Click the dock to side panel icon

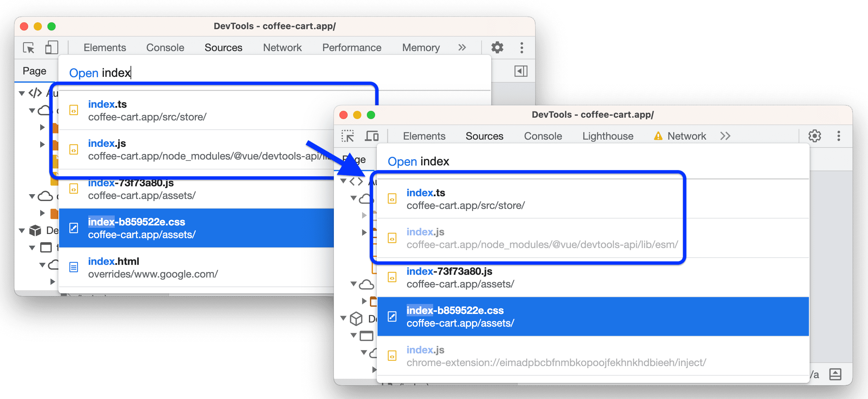(520, 71)
